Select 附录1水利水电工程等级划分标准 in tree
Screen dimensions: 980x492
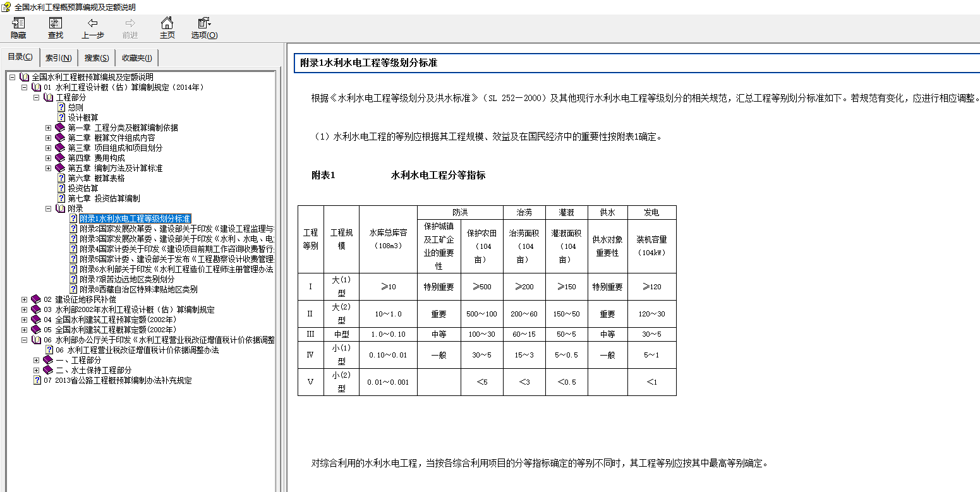pyautogui.click(x=135, y=219)
